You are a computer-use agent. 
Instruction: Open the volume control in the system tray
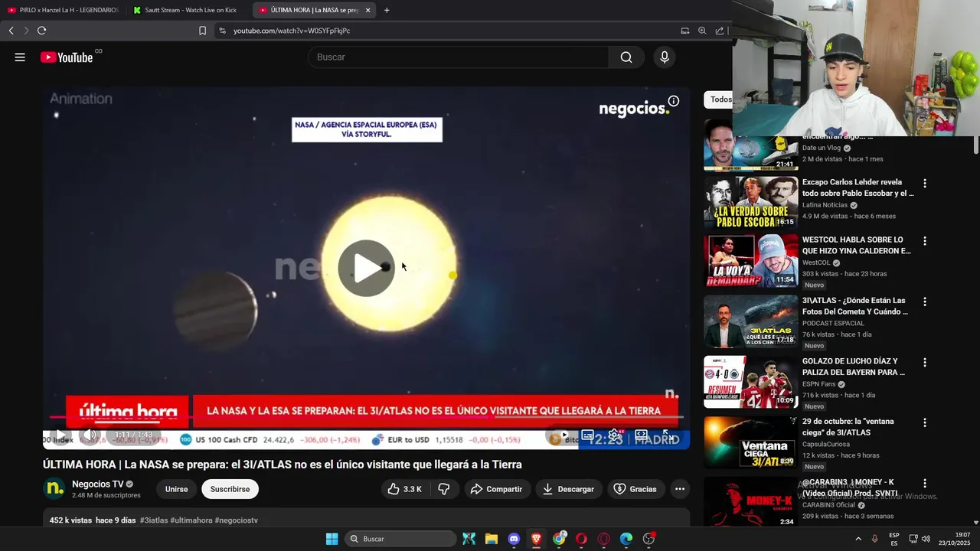pyautogui.click(x=926, y=539)
